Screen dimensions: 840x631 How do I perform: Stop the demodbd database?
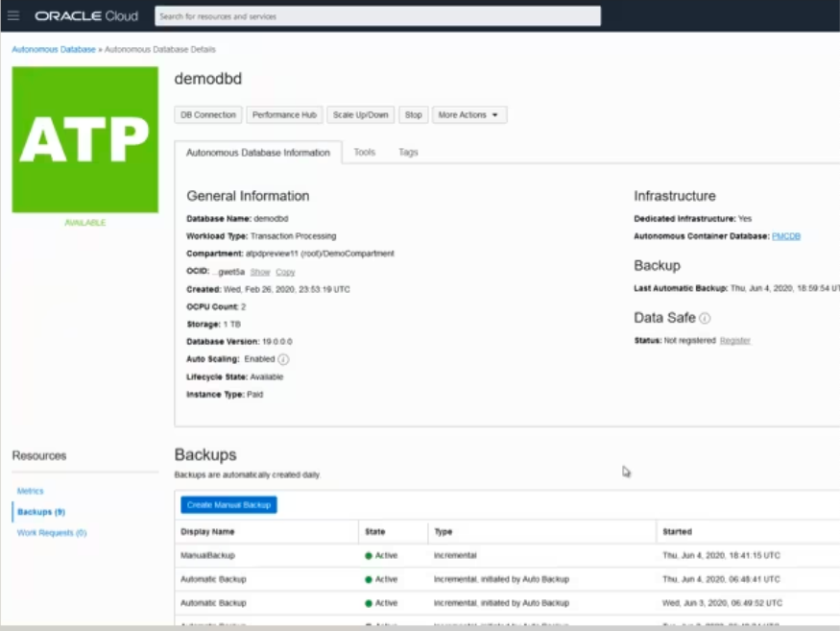pyautogui.click(x=413, y=114)
